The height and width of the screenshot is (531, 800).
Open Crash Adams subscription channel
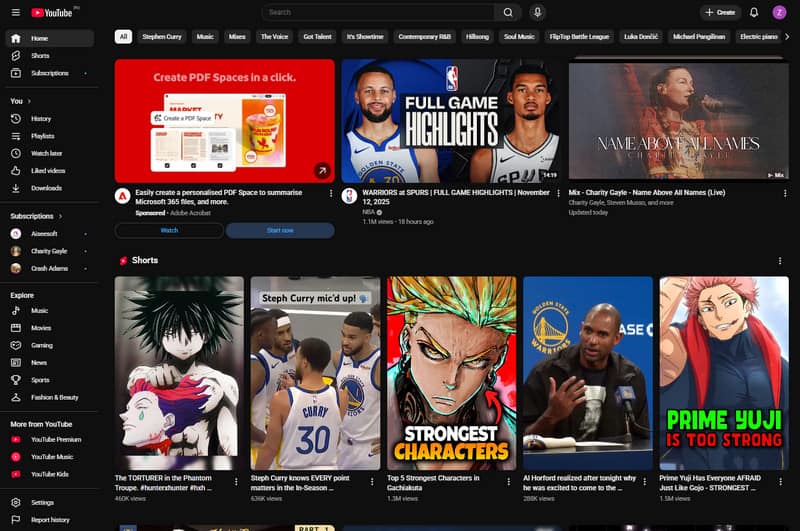coord(50,268)
